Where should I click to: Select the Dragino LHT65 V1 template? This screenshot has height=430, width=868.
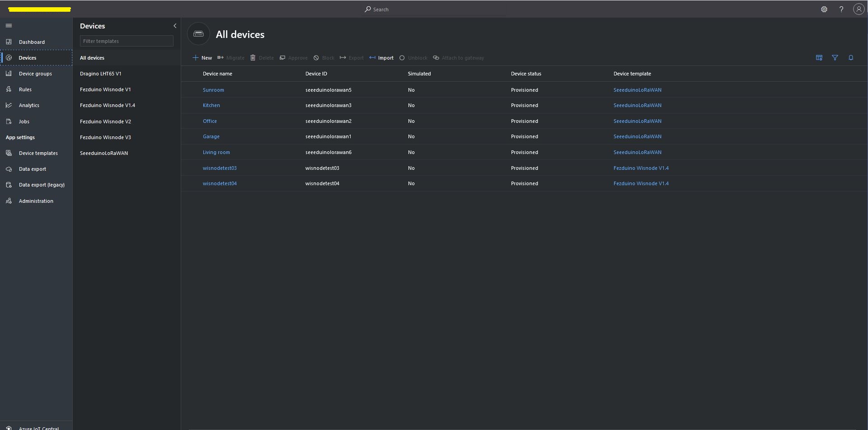point(101,74)
